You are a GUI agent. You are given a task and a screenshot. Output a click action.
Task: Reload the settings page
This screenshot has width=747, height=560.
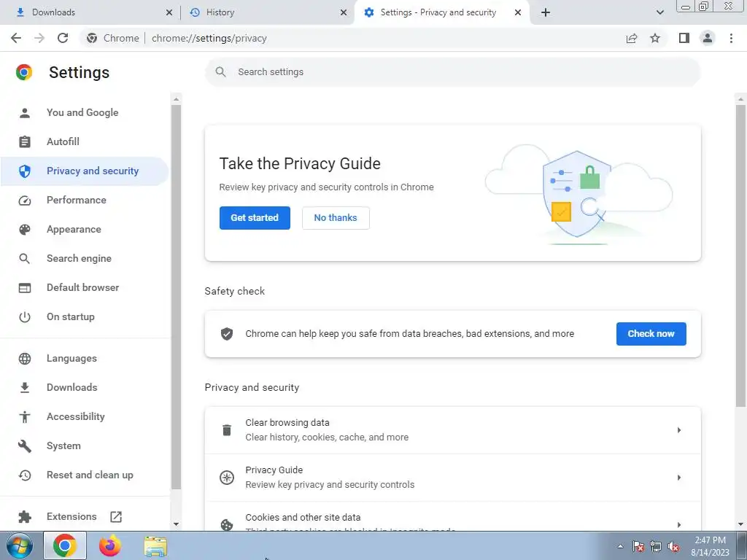click(63, 38)
